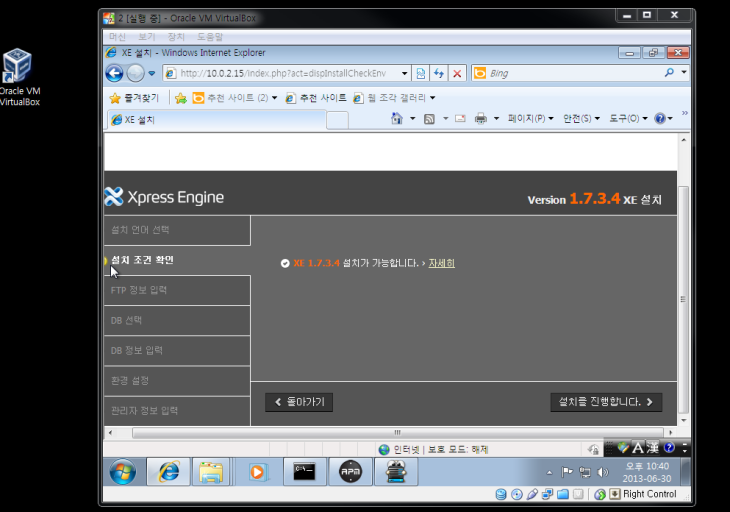Expand the print options dropdown arrow
This screenshot has height=512, width=730.
(496, 119)
